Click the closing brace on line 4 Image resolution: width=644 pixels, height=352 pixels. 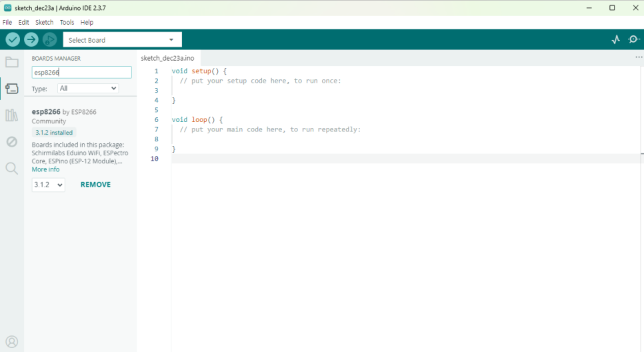point(174,100)
